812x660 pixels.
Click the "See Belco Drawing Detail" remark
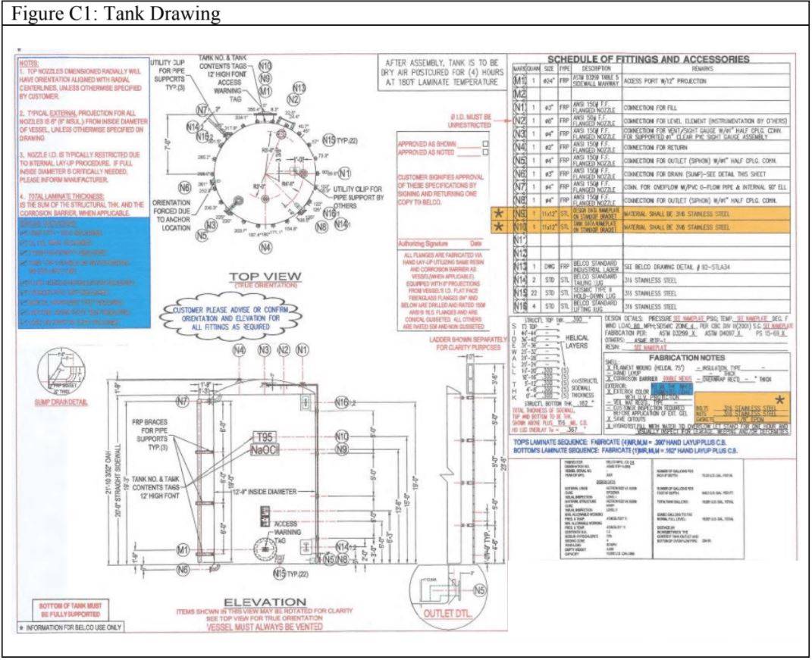(676, 267)
